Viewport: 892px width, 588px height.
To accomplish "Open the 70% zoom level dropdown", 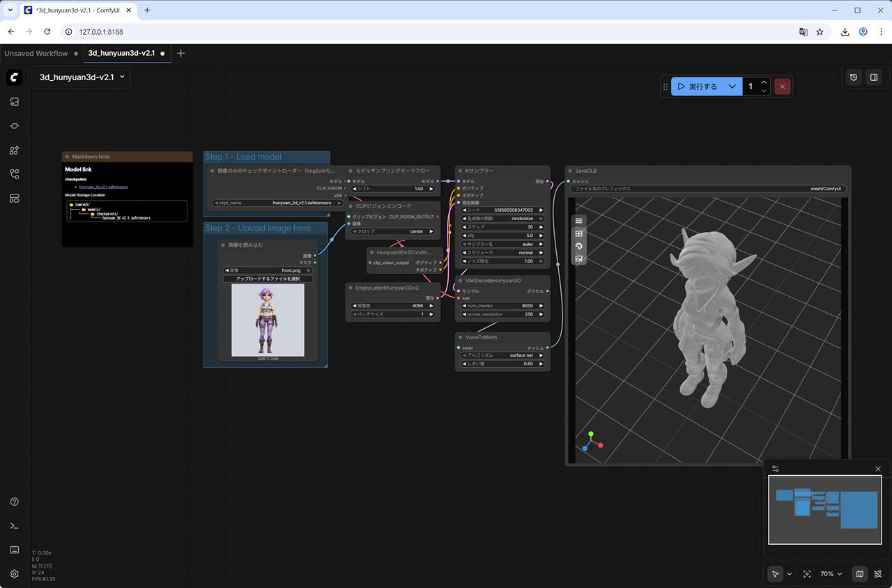I will pos(831,574).
